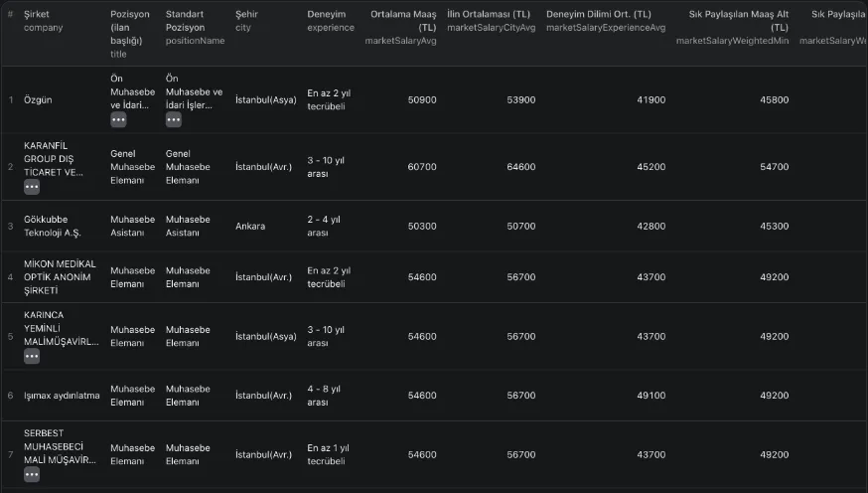
Task: Expand truncated title in Özgün row
Action: [118, 119]
